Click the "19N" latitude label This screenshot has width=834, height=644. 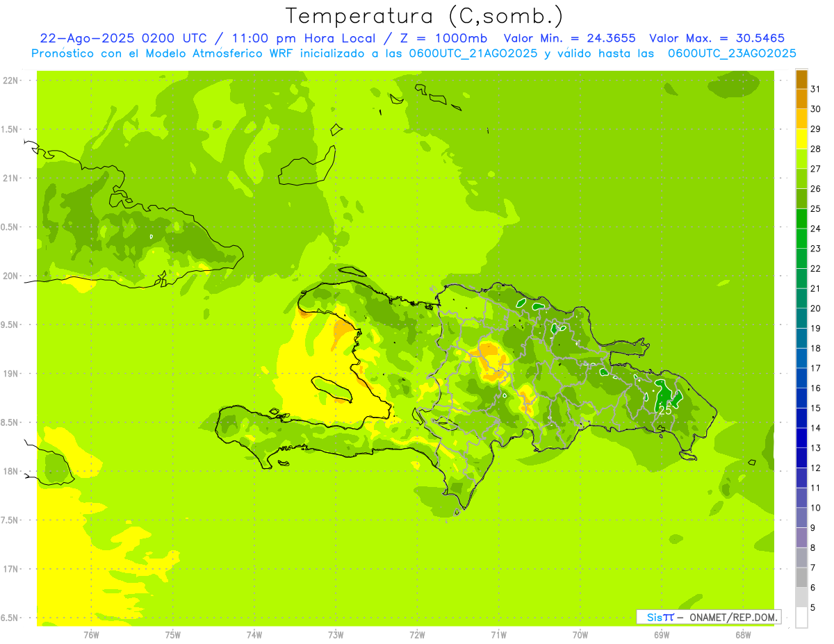(10, 373)
